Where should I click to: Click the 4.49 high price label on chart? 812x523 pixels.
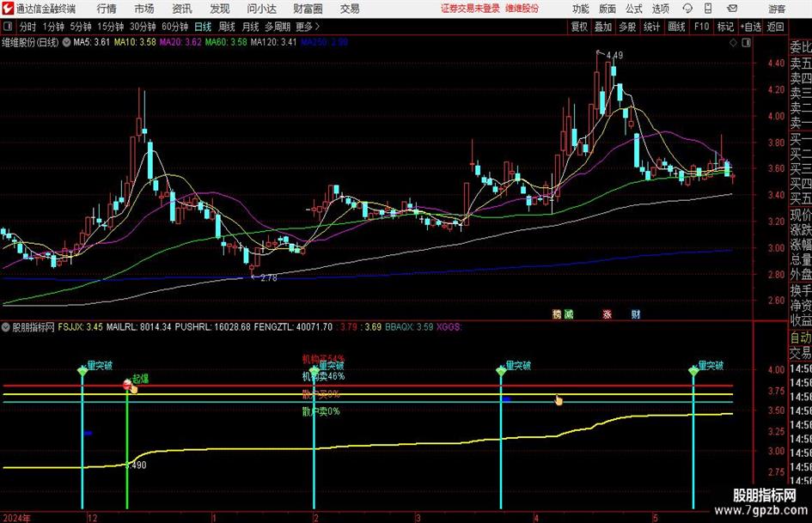pos(614,55)
